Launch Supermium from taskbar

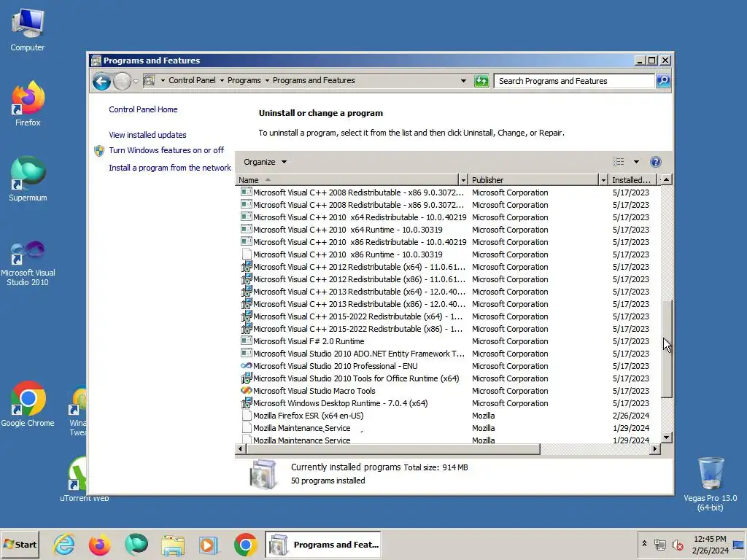pyautogui.click(x=136, y=544)
